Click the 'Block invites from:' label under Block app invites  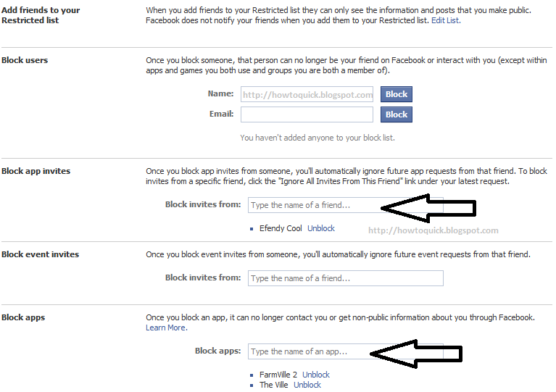(203, 204)
